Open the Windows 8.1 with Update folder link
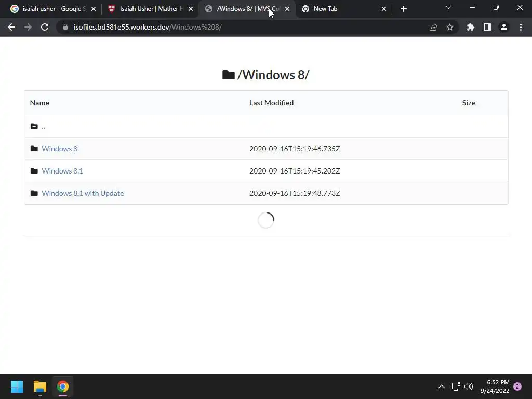The height and width of the screenshot is (399, 532). (x=83, y=193)
